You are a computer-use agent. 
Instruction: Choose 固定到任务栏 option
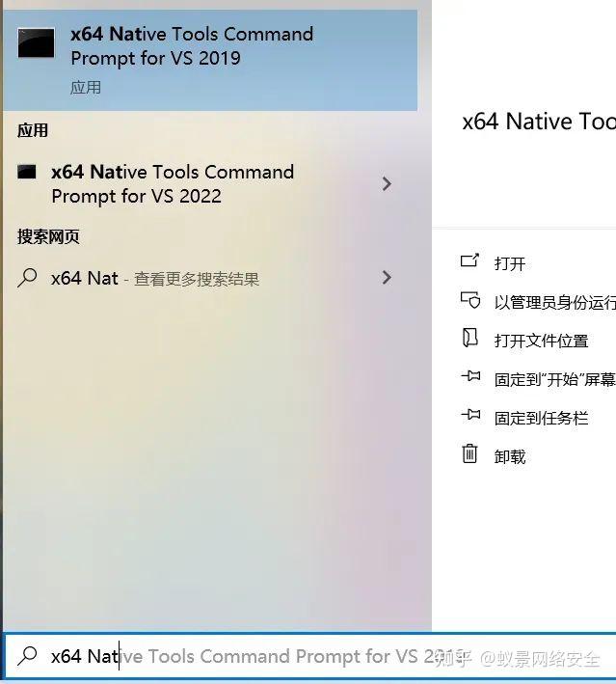(541, 418)
